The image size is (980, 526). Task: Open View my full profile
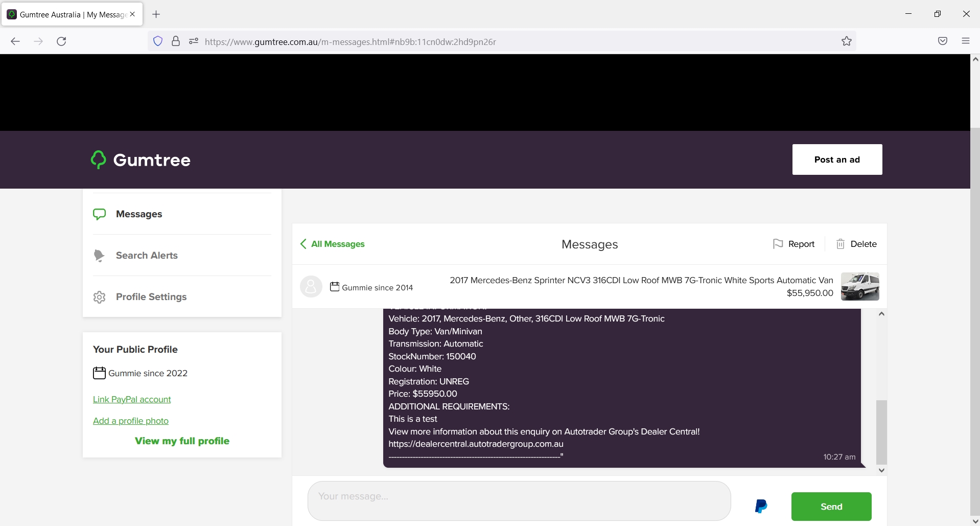(x=182, y=441)
